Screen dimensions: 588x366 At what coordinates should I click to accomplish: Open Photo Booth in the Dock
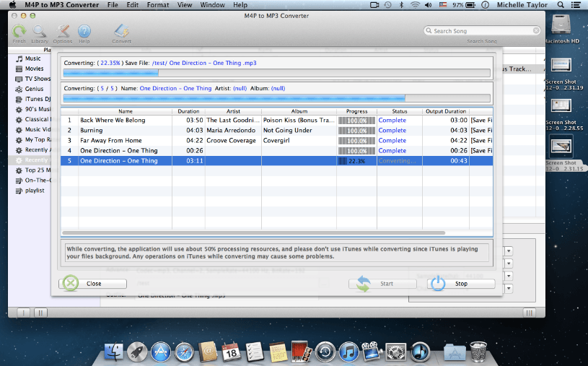click(x=302, y=352)
